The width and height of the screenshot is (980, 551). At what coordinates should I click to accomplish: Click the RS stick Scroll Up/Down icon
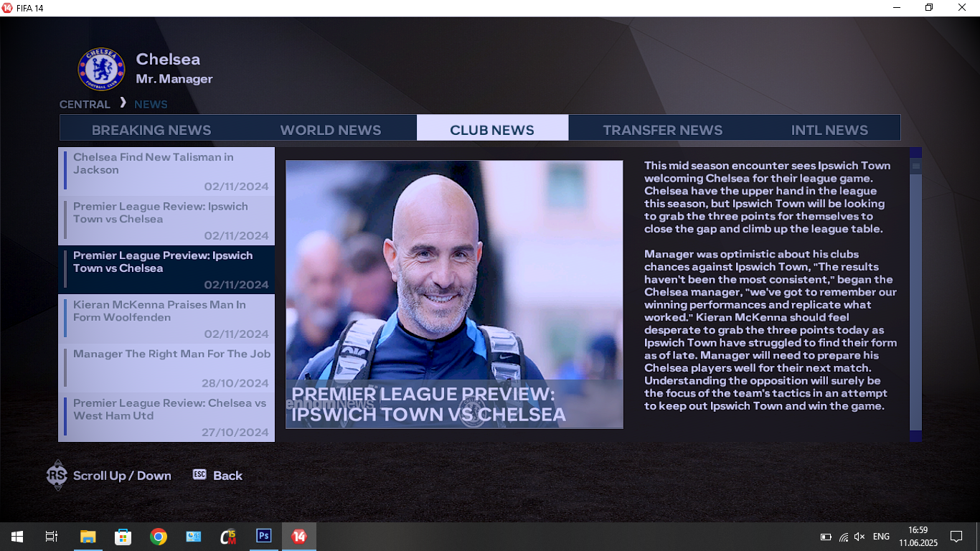[57, 475]
